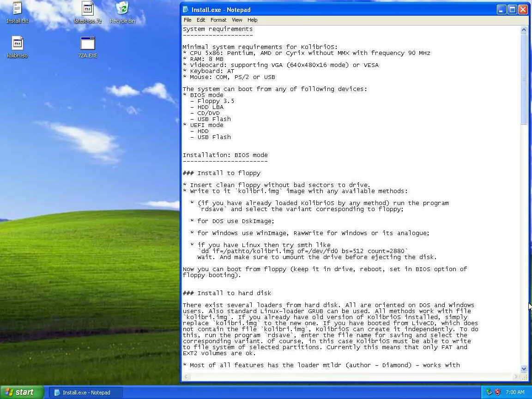Open the Edit menu in Notepad

(201, 20)
